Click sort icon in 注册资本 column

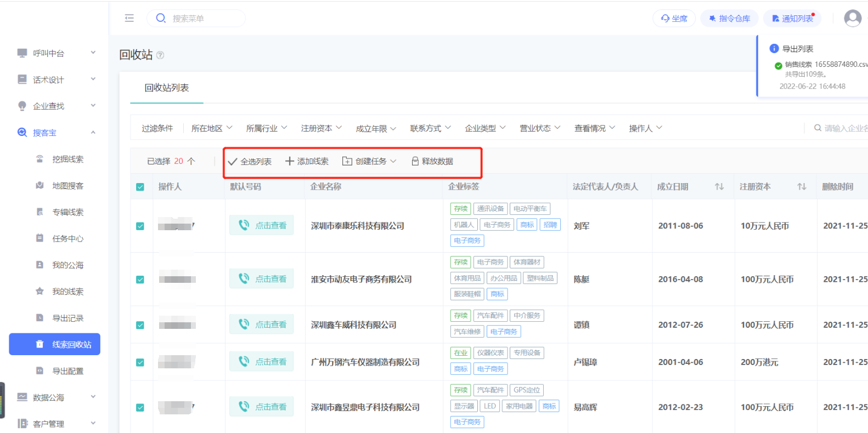[x=802, y=187]
